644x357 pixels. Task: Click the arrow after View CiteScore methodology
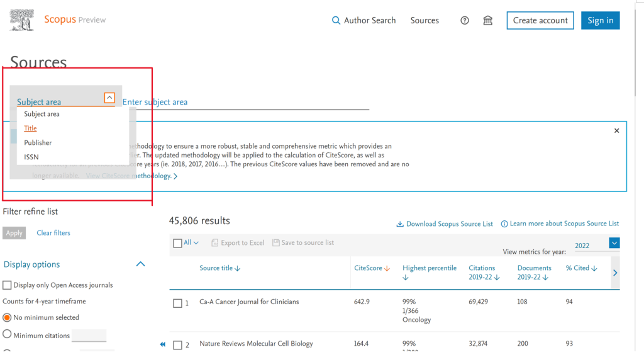175,176
